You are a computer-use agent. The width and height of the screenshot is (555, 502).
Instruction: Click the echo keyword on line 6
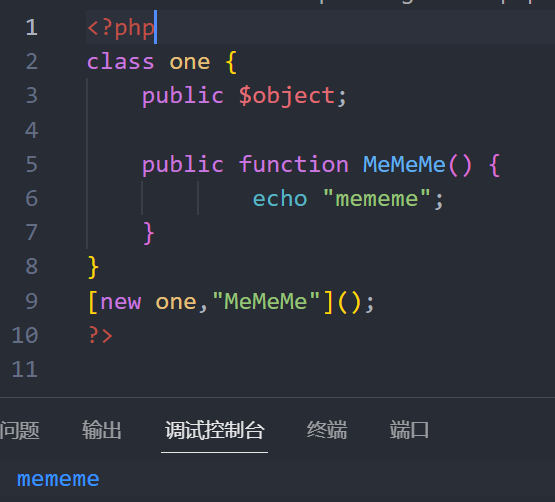coord(280,199)
